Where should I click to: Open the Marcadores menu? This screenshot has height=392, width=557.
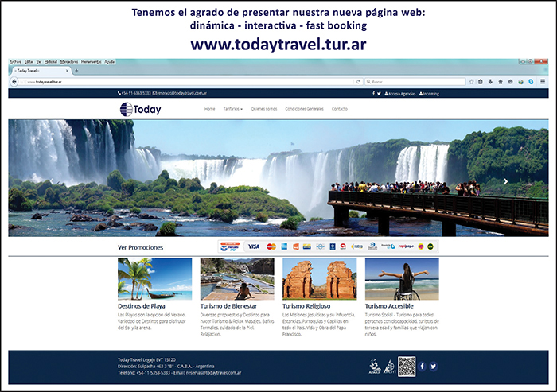[69, 62]
